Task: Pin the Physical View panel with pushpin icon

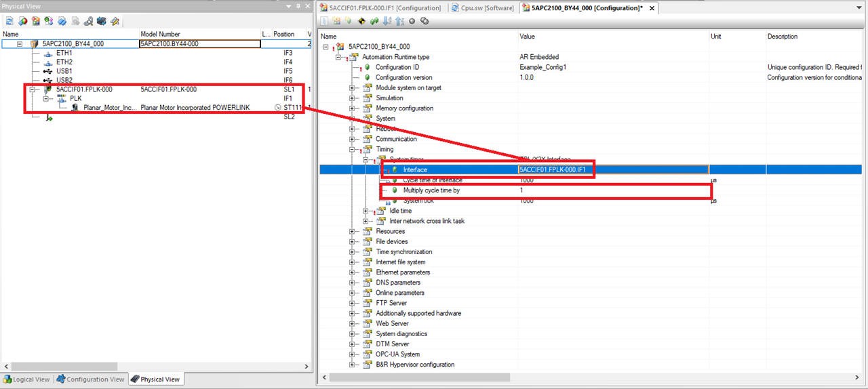Action: point(298,7)
